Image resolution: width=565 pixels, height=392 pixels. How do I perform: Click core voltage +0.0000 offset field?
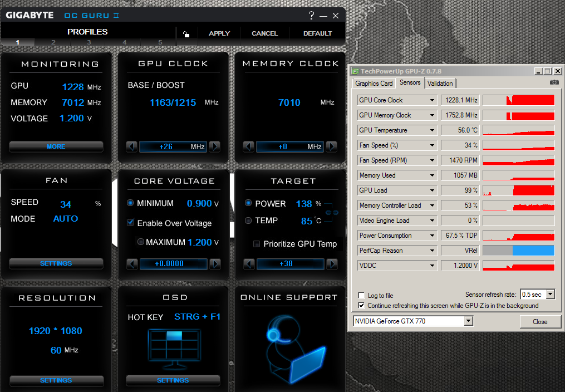[x=174, y=264]
